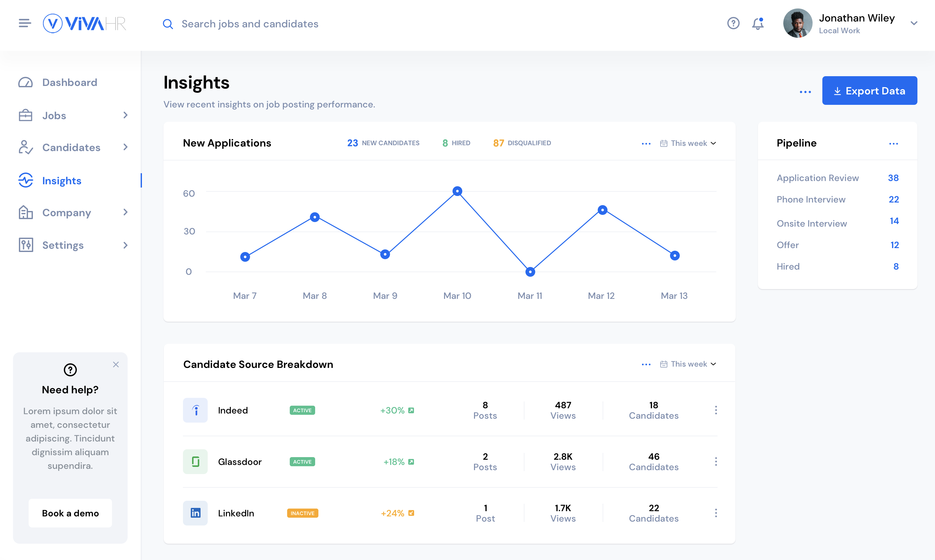Open the notifications bell
The image size is (935, 560).
click(x=758, y=23)
